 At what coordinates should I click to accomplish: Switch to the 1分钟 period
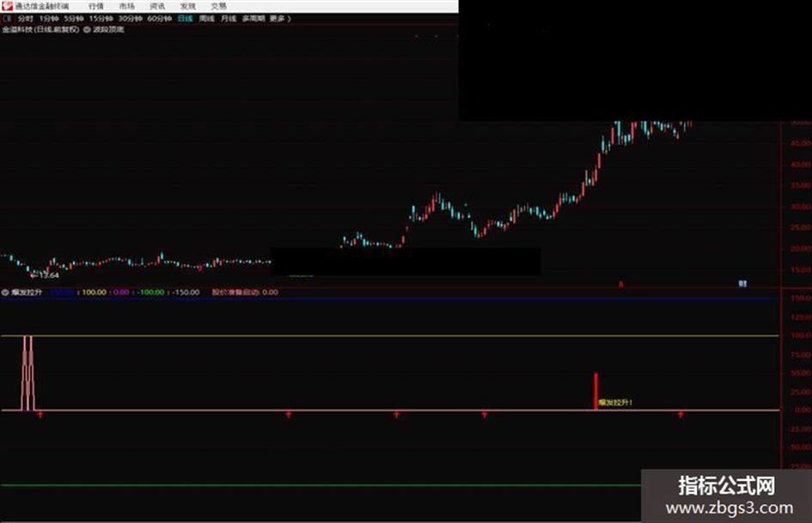(x=49, y=19)
